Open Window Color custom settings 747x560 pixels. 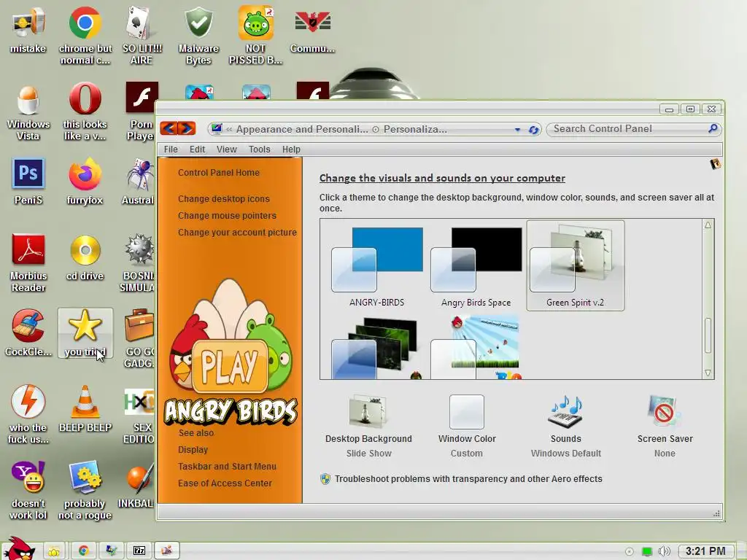(467, 427)
